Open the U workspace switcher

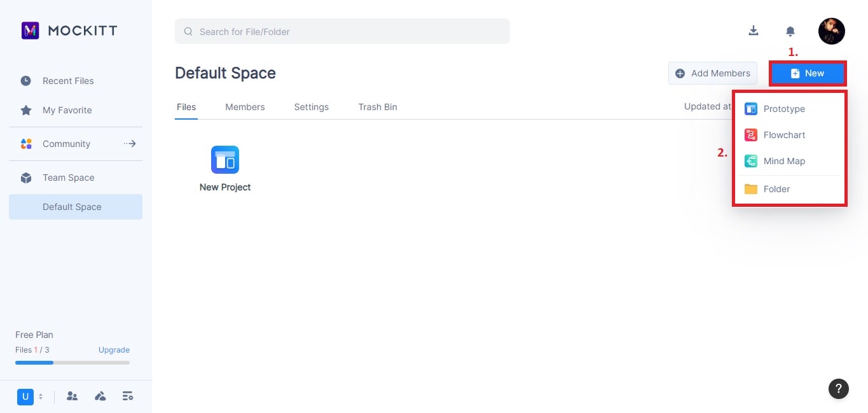click(30, 396)
